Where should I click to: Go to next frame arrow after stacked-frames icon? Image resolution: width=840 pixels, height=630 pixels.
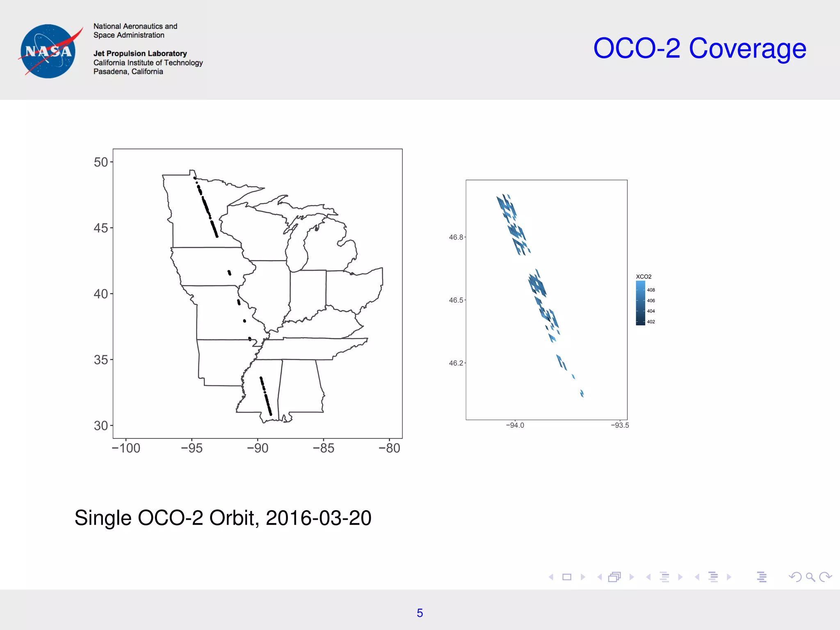click(632, 577)
